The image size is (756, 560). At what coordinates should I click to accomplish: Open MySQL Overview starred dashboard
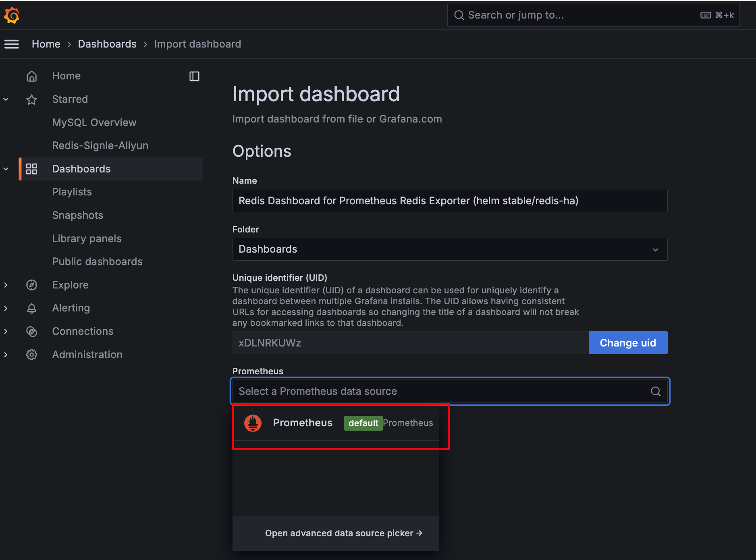point(94,122)
